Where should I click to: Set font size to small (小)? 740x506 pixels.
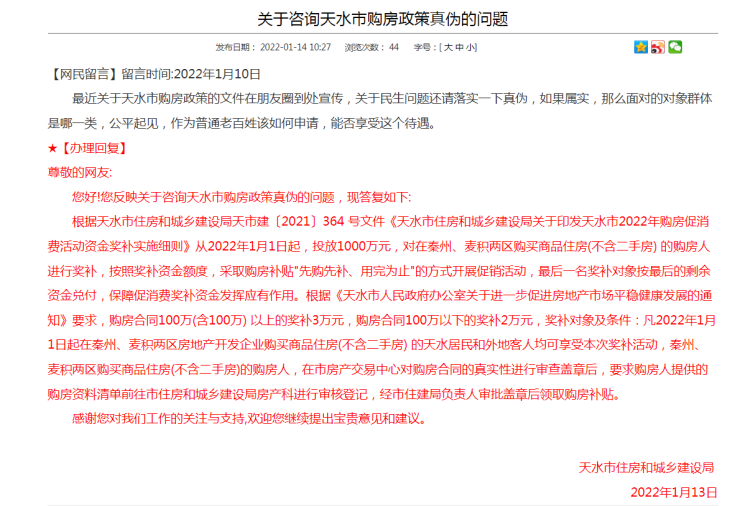point(470,47)
